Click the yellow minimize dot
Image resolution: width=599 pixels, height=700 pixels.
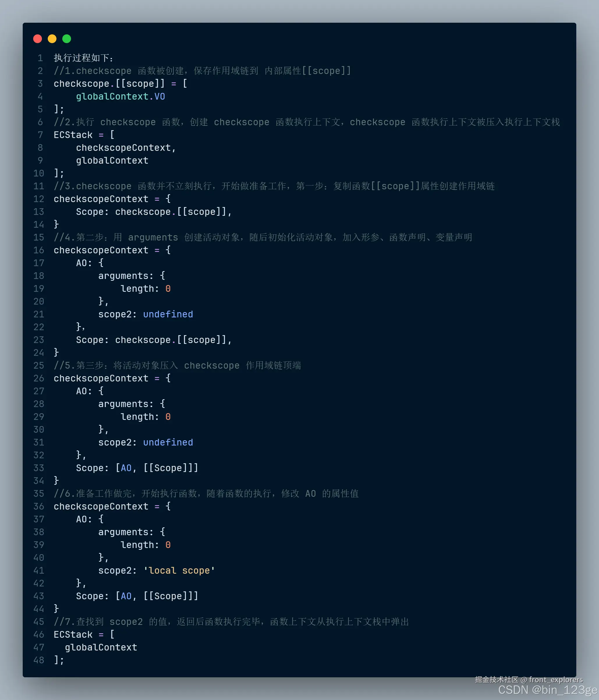tap(52, 39)
